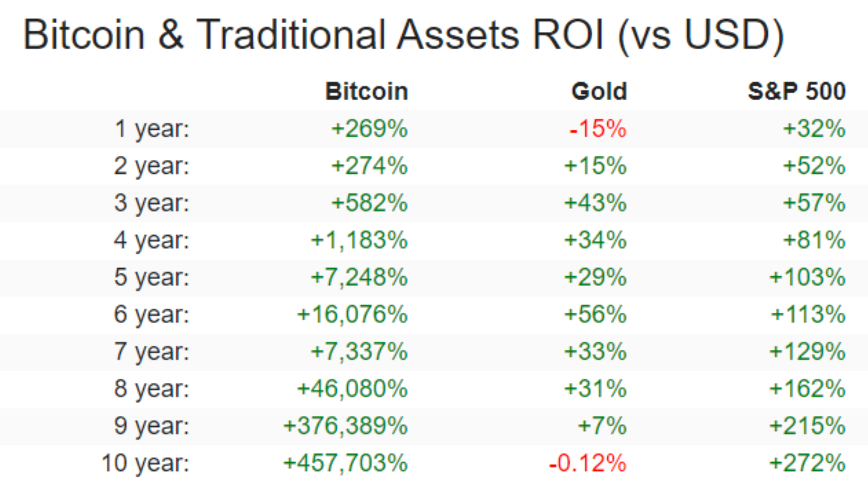The height and width of the screenshot is (498, 868).
Task: Click Gold's +43% value
Action: click(595, 203)
